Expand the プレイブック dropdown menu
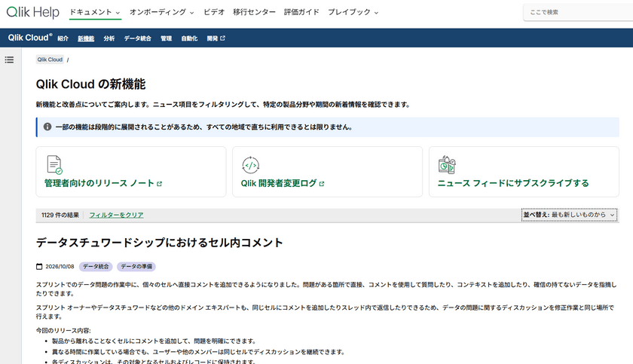 [353, 12]
